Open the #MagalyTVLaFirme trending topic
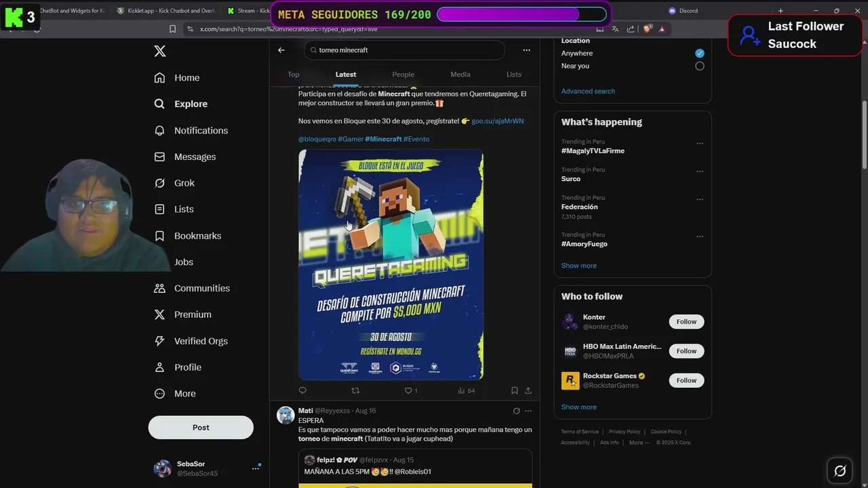868x488 pixels. click(x=593, y=151)
